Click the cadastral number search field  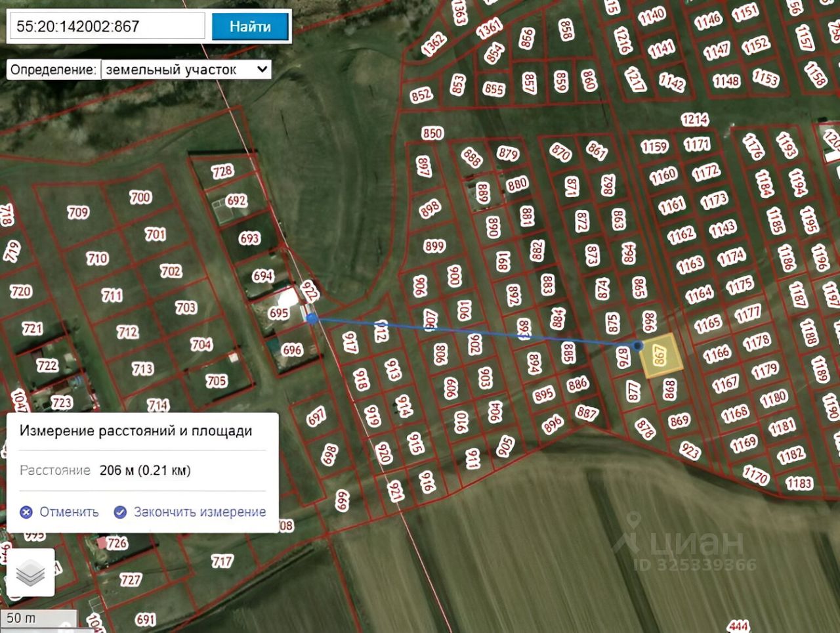(108, 26)
